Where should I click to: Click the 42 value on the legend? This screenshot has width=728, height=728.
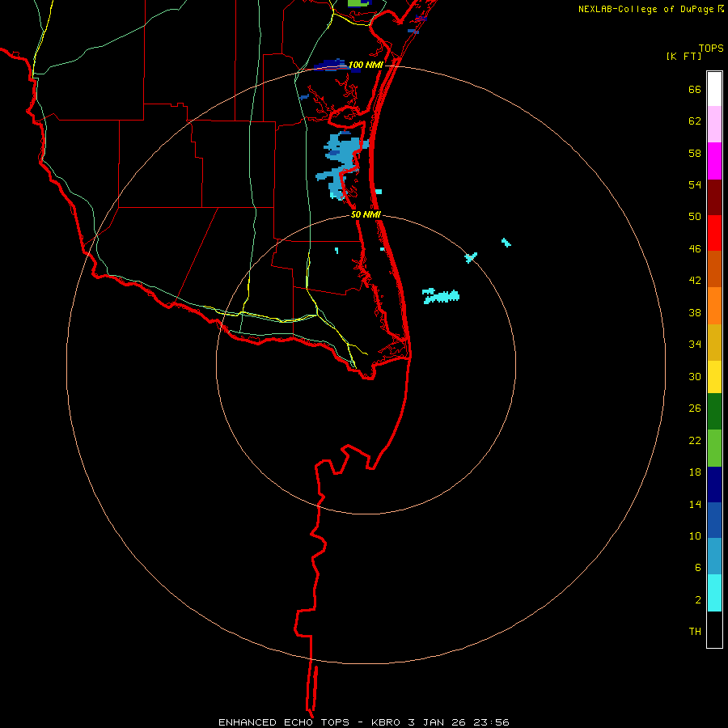(x=695, y=281)
